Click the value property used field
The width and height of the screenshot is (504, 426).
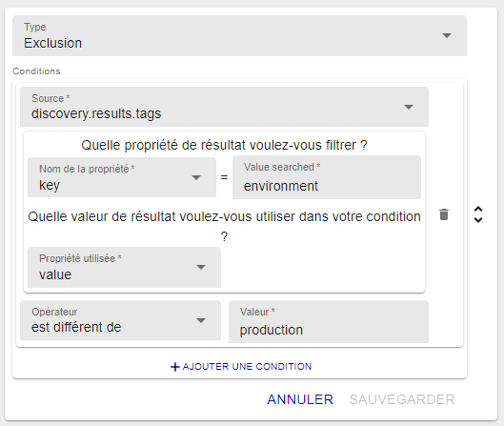[x=125, y=267]
